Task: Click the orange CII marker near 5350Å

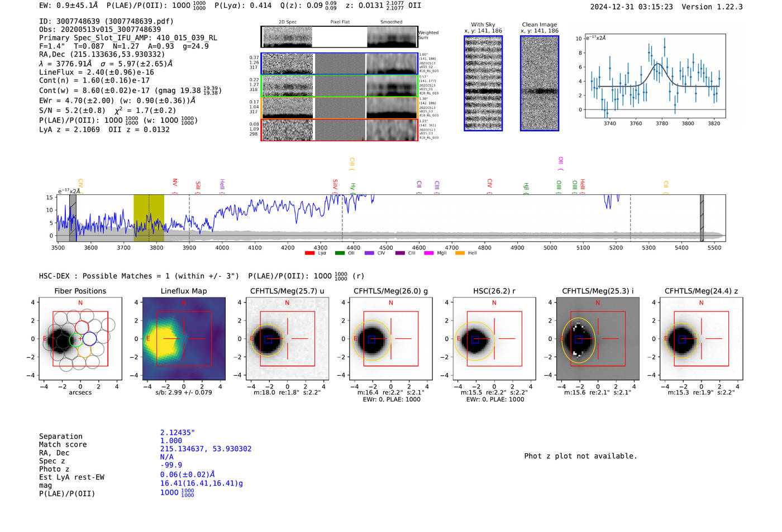Action: pyautogui.click(x=666, y=187)
